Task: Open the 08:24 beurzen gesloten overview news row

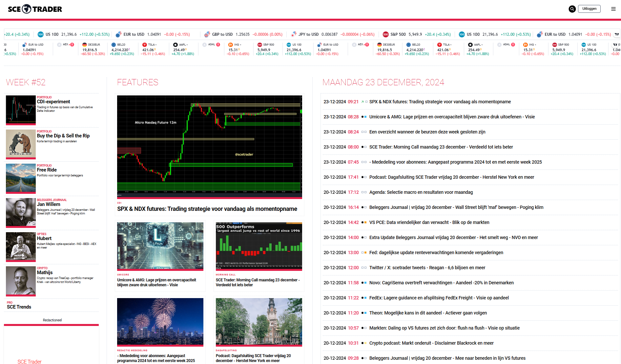Action: [470, 132]
